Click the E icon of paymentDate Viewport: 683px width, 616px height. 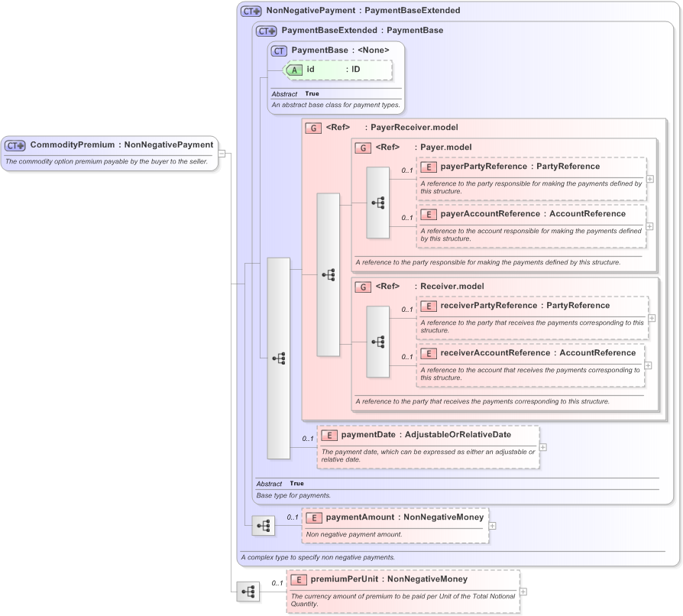[329, 435]
